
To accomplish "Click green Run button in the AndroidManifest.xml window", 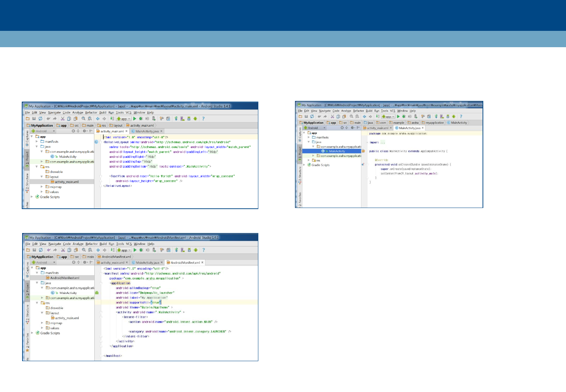I will tap(135, 250).
